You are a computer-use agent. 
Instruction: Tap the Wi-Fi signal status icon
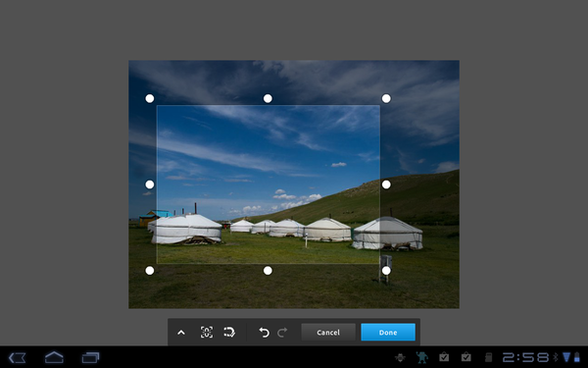click(566, 357)
